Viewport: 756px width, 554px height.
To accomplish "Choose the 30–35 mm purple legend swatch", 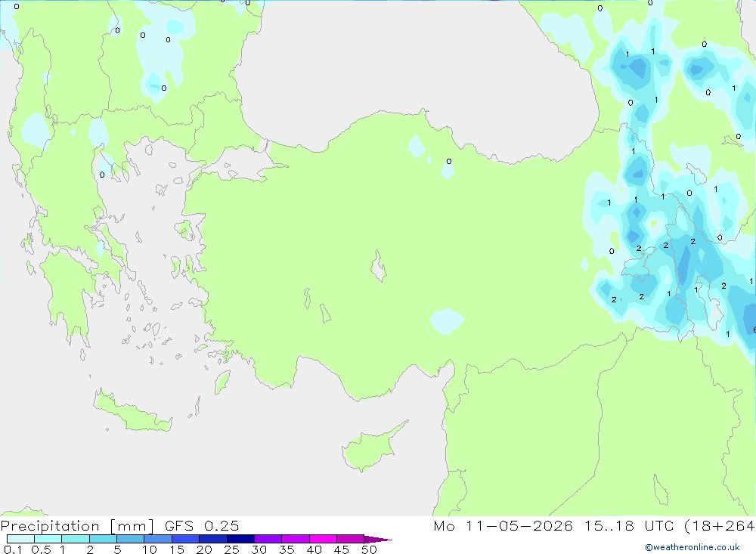I will (x=268, y=539).
